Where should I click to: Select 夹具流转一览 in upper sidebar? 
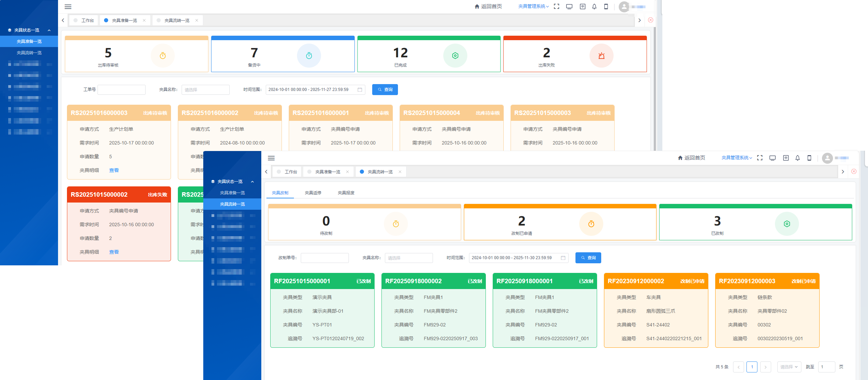[29, 53]
